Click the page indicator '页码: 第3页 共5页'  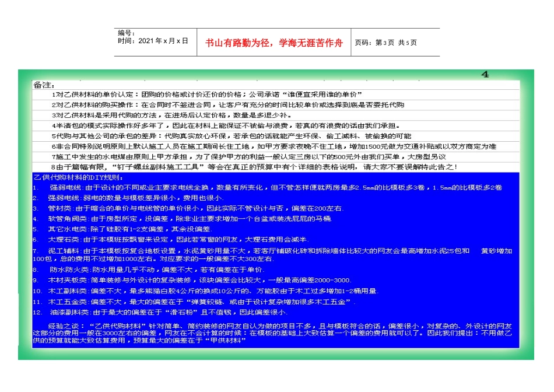[x=385, y=43]
